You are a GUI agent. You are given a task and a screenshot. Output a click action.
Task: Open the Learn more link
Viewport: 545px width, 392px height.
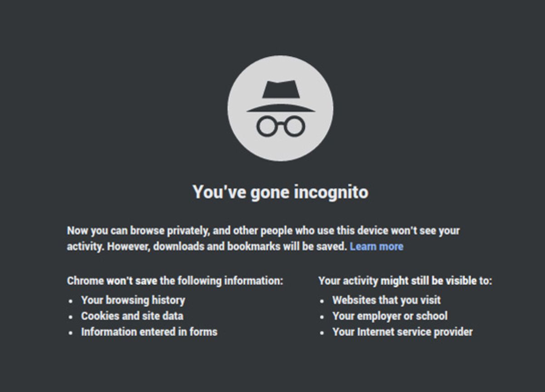point(377,247)
